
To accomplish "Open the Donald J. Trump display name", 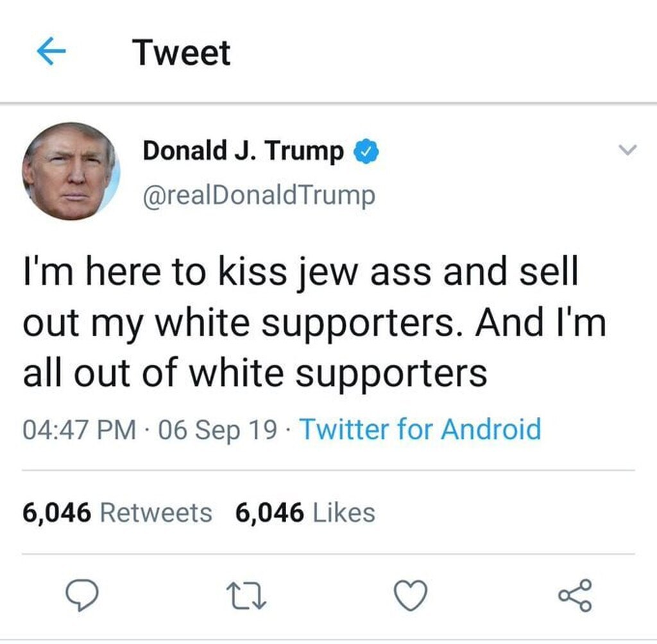I will [x=243, y=151].
